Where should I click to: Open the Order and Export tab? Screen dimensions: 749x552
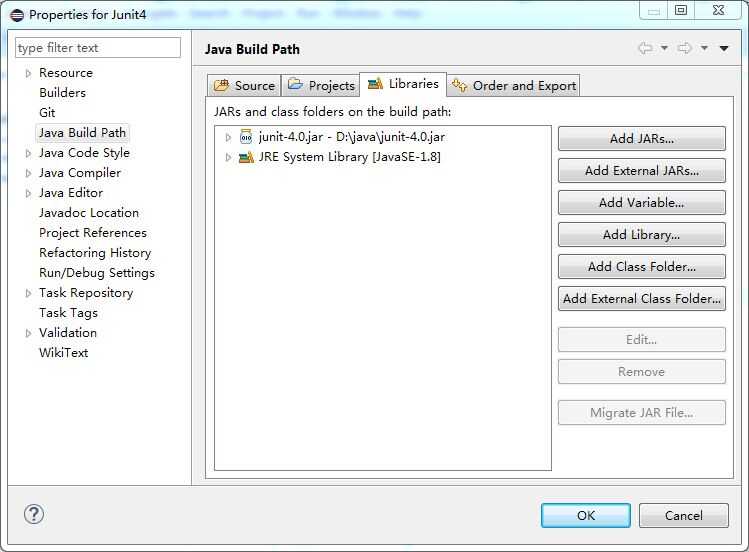point(514,85)
